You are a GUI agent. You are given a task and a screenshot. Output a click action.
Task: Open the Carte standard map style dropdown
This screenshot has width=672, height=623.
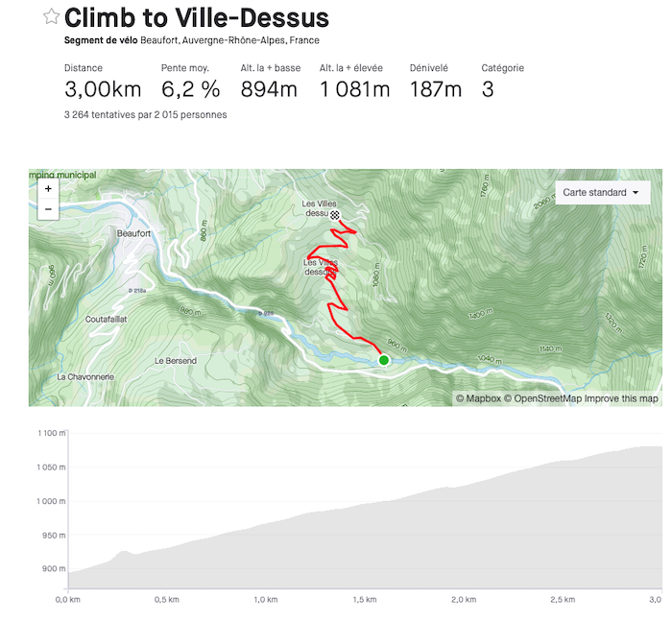point(602,193)
